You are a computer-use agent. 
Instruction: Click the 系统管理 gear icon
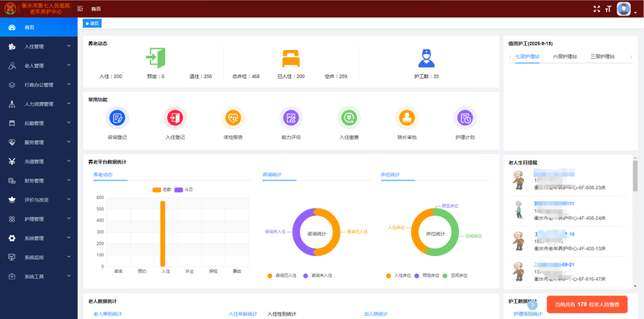(x=12, y=238)
